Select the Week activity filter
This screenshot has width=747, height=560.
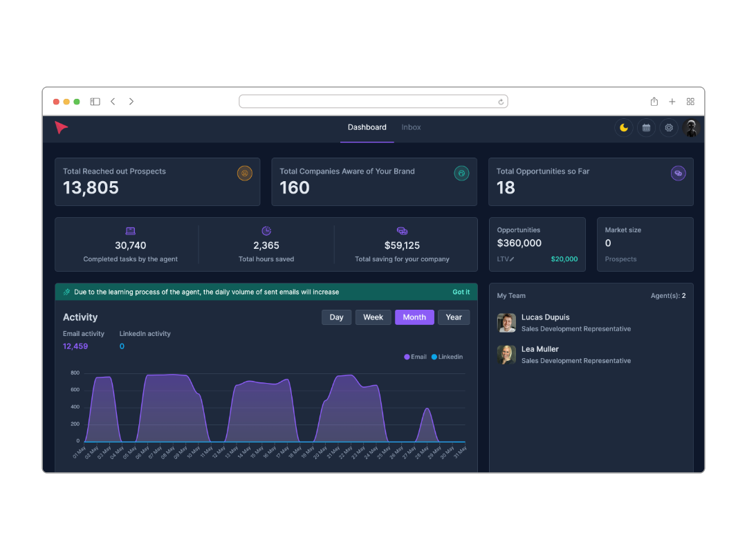click(373, 317)
